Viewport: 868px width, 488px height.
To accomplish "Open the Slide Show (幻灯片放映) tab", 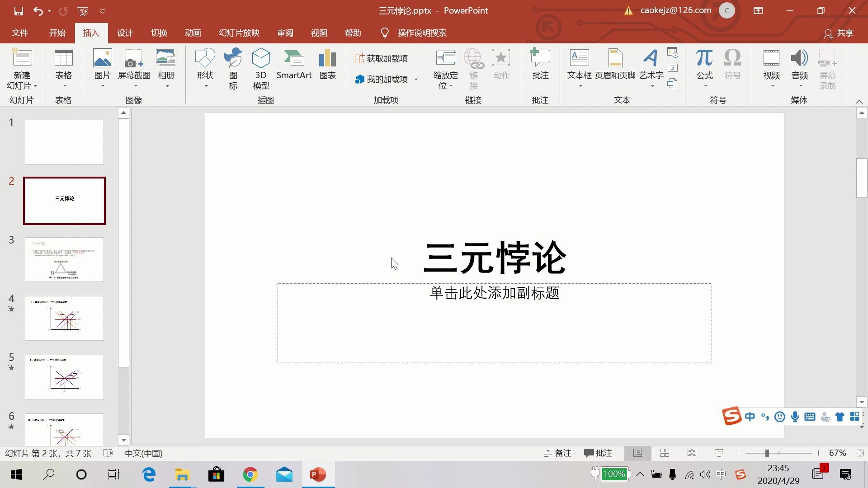I will [239, 33].
